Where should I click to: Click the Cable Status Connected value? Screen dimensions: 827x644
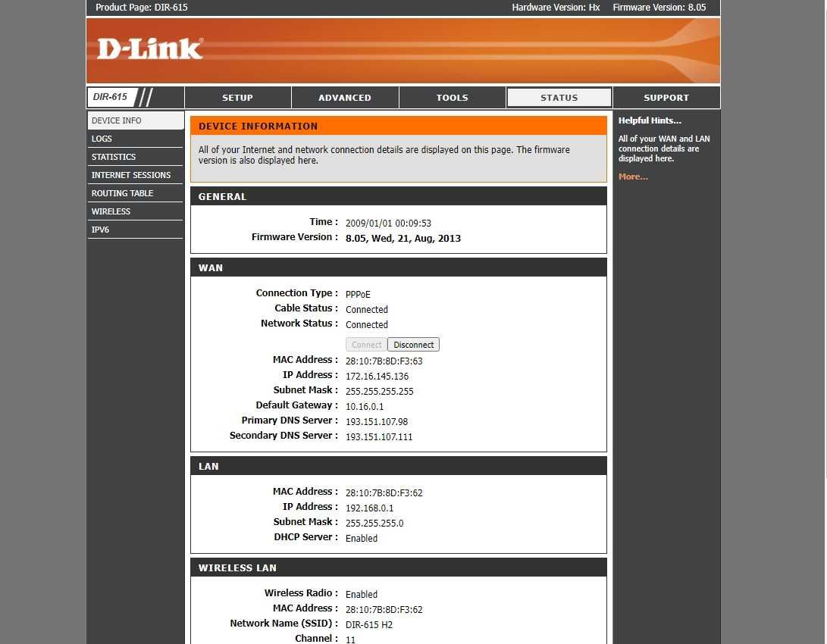click(367, 310)
